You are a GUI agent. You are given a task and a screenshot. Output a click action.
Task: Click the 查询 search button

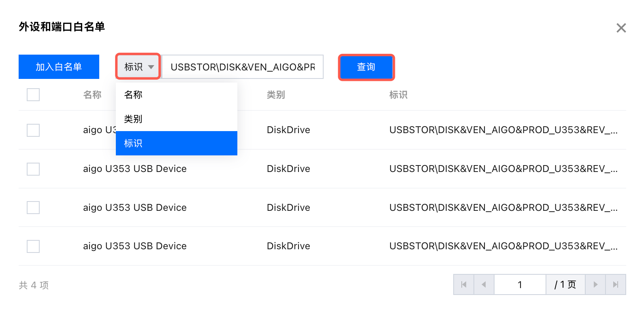[x=366, y=67]
